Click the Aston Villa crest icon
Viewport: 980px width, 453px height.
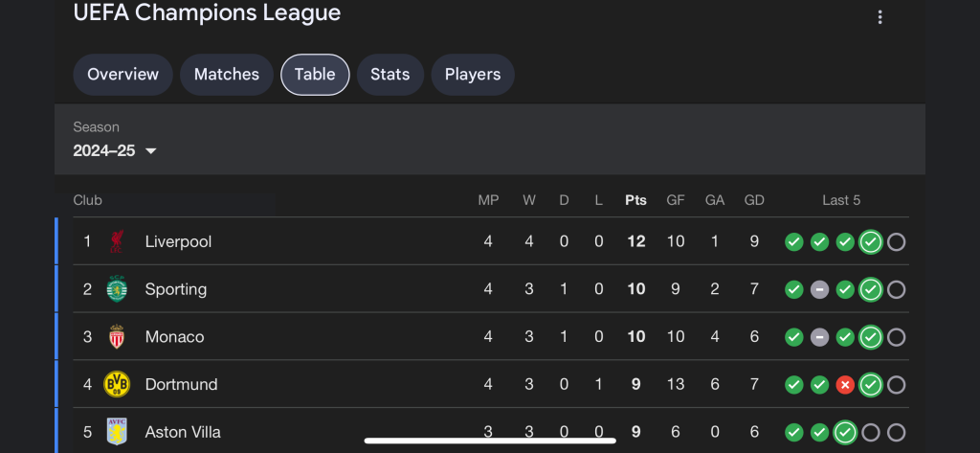(x=117, y=432)
